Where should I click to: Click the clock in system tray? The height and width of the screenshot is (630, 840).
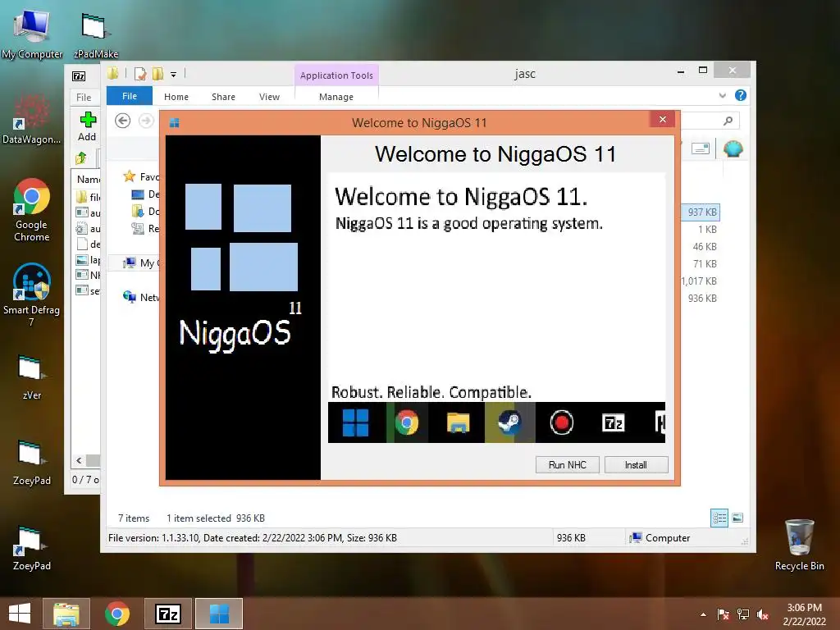coord(804,614)
